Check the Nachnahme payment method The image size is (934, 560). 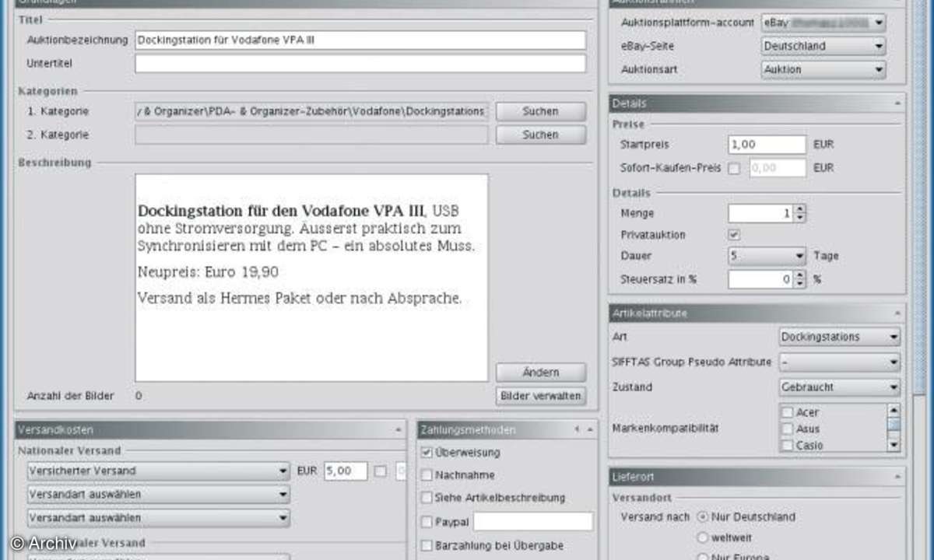click(427, 475)
